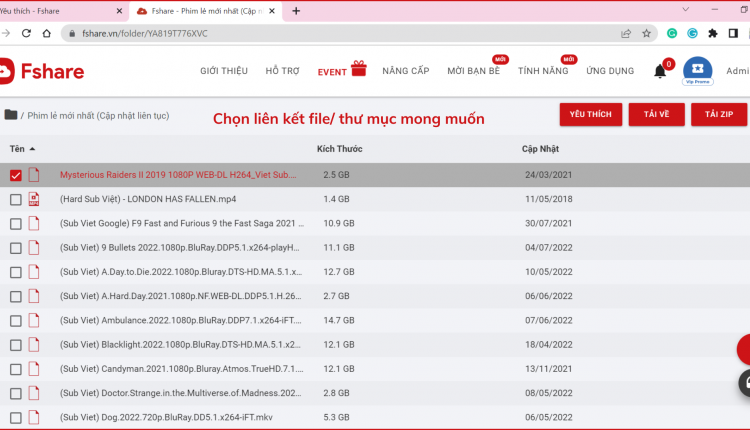
Task: Open ỨNG DỤNG menu item
Action: pyautogui.click(x=610, y=71)
